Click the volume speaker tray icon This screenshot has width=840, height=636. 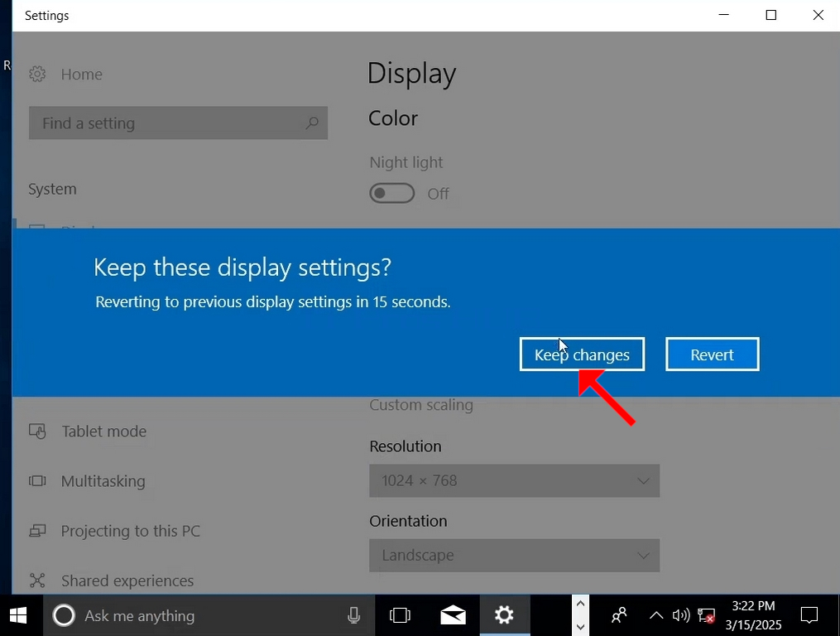pos(681,615)
